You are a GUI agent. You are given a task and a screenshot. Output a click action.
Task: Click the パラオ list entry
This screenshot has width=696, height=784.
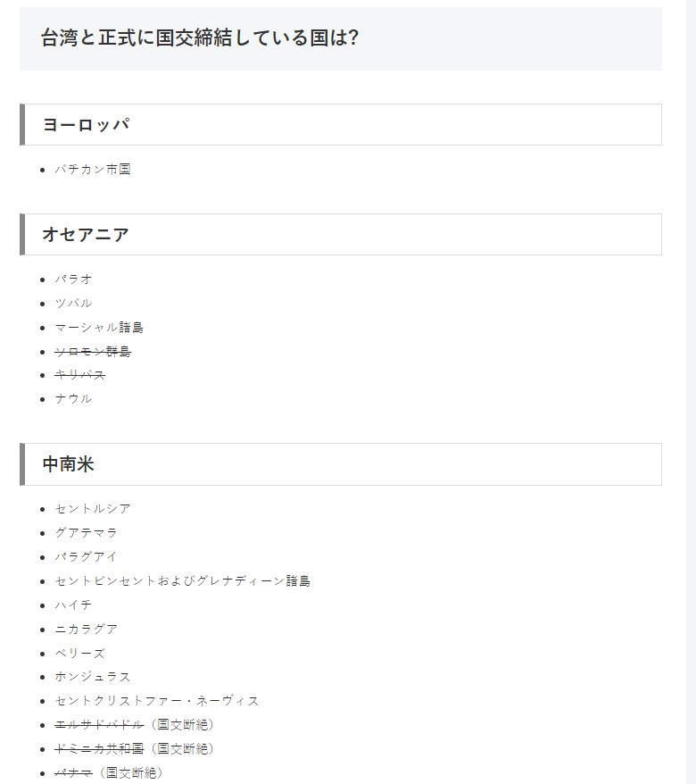(x=73, y=279)
